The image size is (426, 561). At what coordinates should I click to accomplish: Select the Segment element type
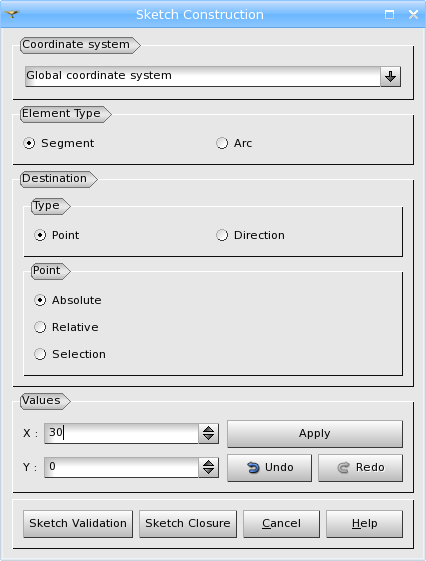click(x=59, y=143)
